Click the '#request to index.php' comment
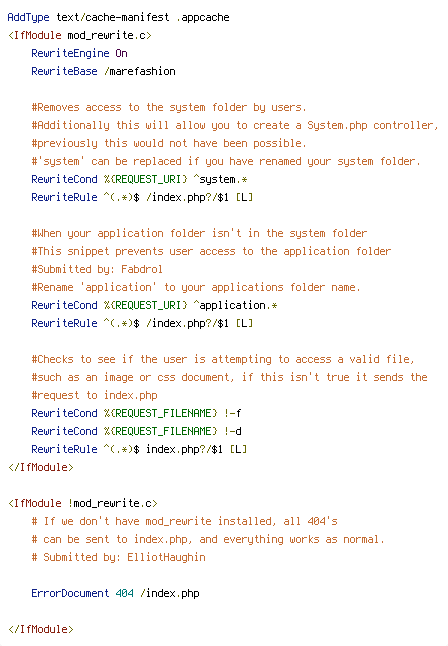Viewport: 448px width, 646px height. [94, 396]
